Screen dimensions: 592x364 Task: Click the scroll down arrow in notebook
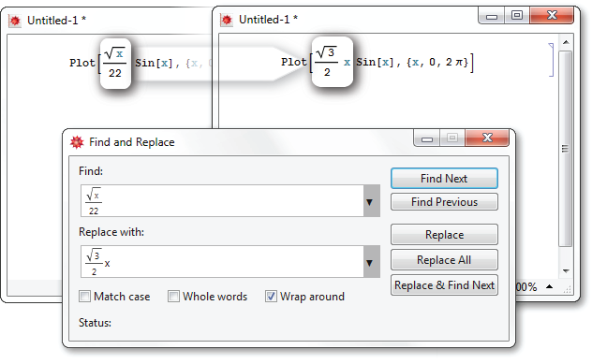tap(566, 270)
